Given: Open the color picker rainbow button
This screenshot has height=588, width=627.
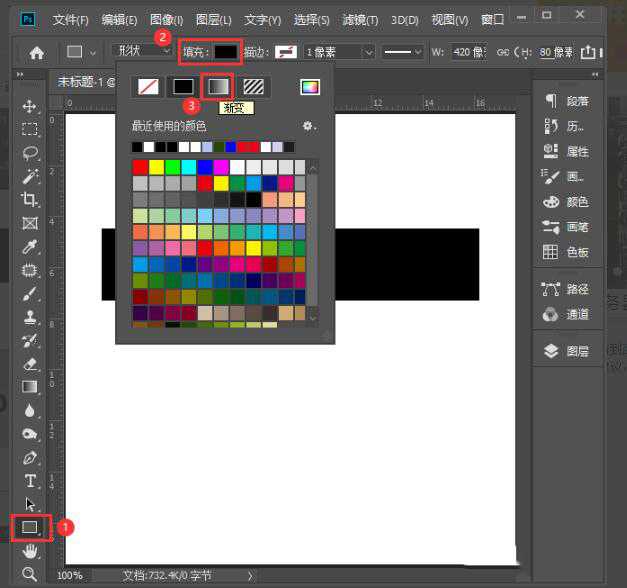Looking at the screenshot, I should (x=310, y=87).
